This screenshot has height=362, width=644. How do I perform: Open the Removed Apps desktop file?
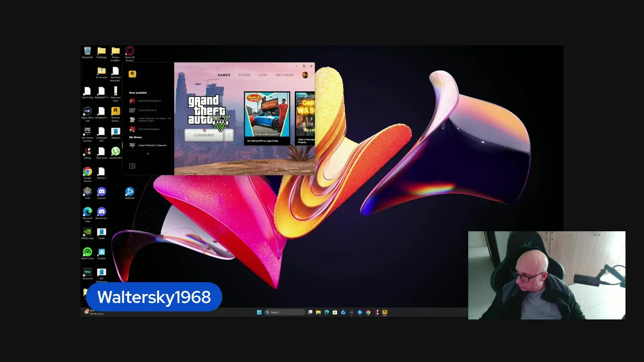click(x=116, y=94)
